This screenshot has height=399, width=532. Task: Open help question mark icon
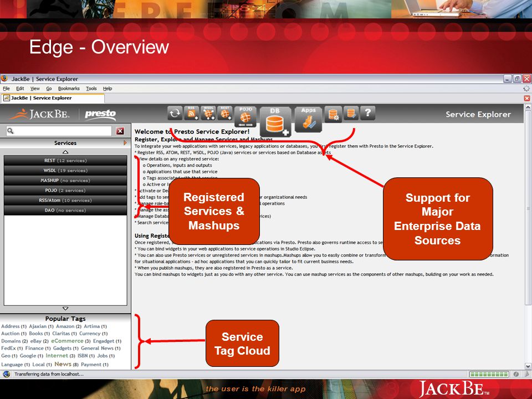click(x=368, y=113)
